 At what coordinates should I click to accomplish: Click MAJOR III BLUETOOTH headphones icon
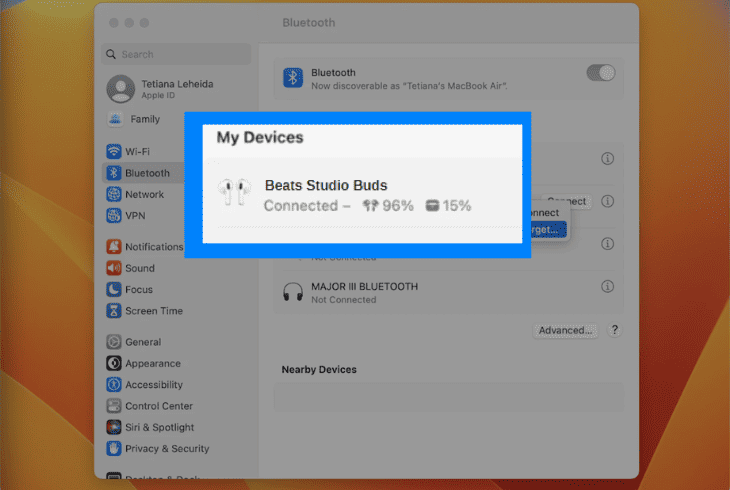[x=293, y=292]
